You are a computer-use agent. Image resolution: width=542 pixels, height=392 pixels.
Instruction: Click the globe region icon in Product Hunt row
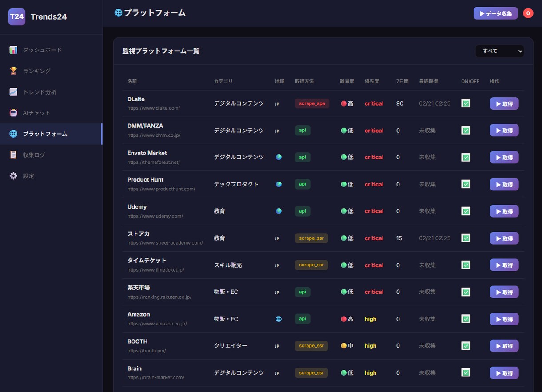point(279,184)
